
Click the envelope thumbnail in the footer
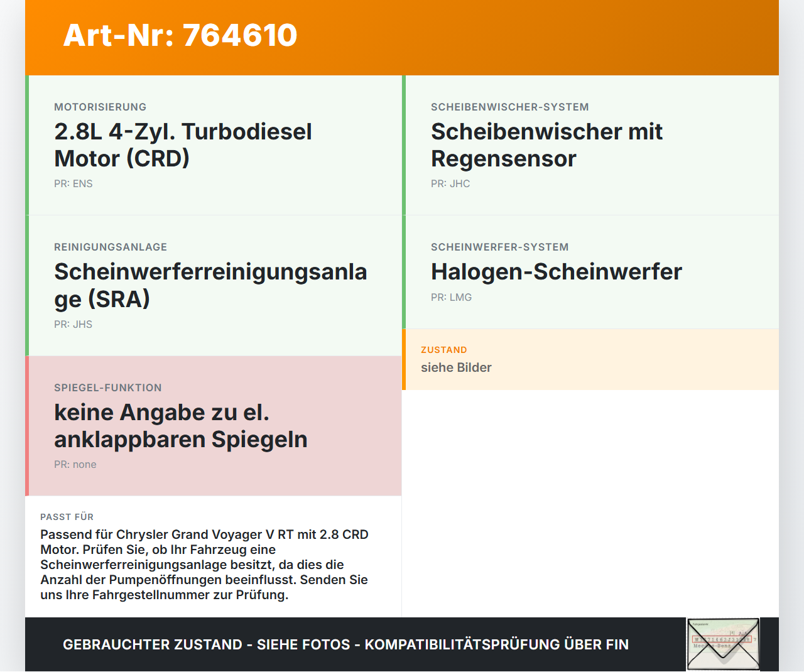tap(723, 644)
